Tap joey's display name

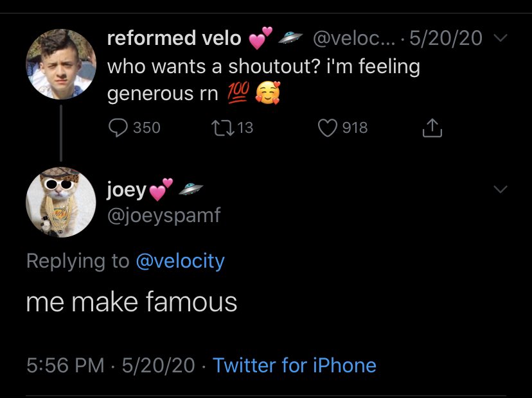[x=127, y=190]
